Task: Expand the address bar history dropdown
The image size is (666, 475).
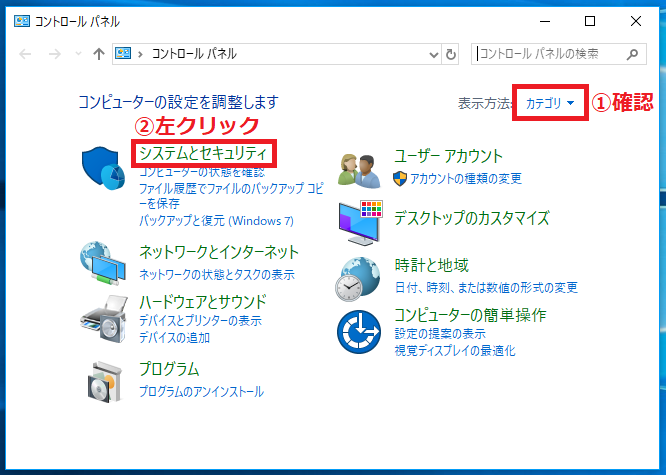Action: click(x=434, y=54)
